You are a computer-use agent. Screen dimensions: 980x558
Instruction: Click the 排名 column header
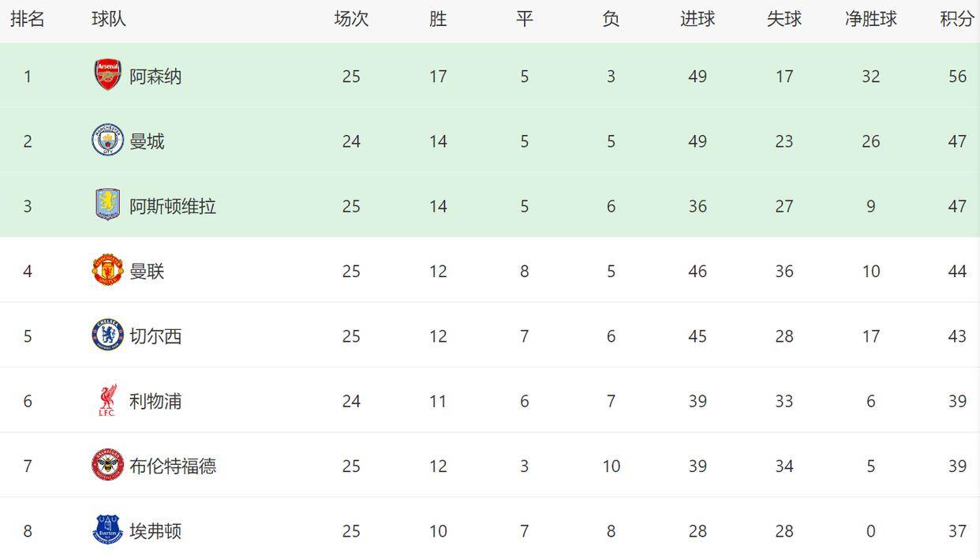[x=28, y=20]
